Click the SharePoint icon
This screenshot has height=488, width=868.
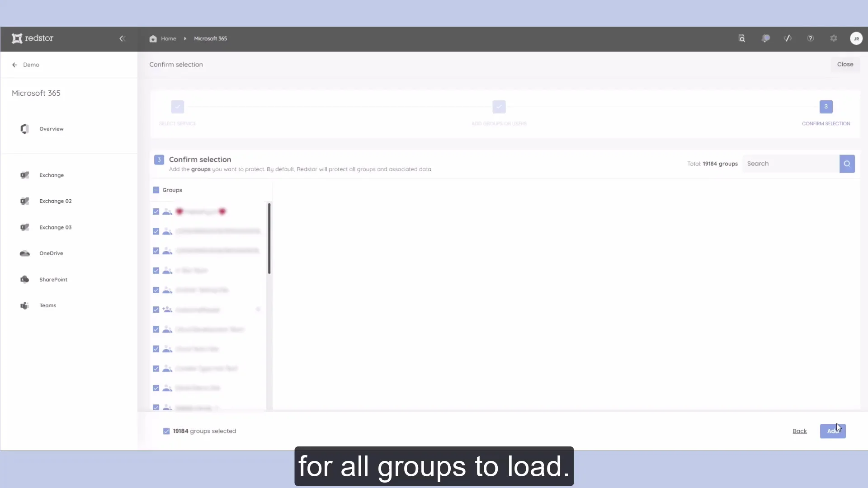25,280
